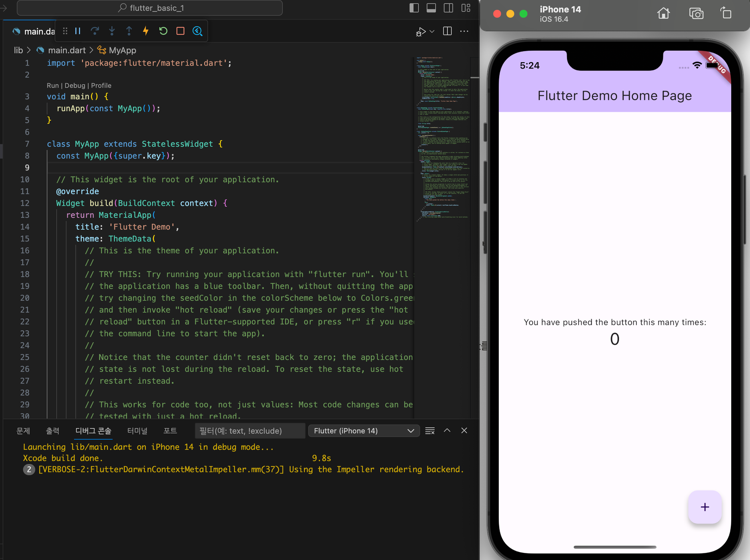Screen dimensions: 750x560
Task: Maximize the panel with the chevron
Action: click(447, 431)
